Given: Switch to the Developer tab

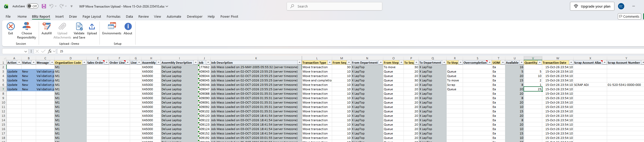Looking at the screenshot, I should (x=195, y=16).
